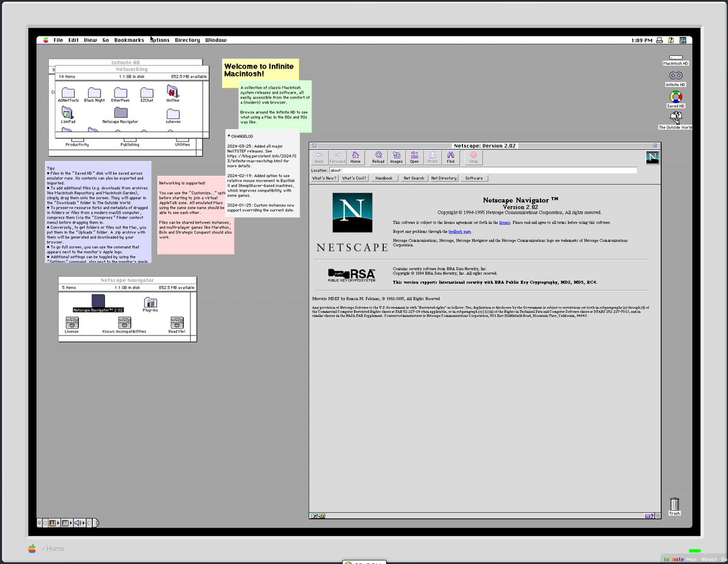This screenshot has width=728, height=564.
Task: Open the application switcher menu at menu bar right
Action: (682, 40)
